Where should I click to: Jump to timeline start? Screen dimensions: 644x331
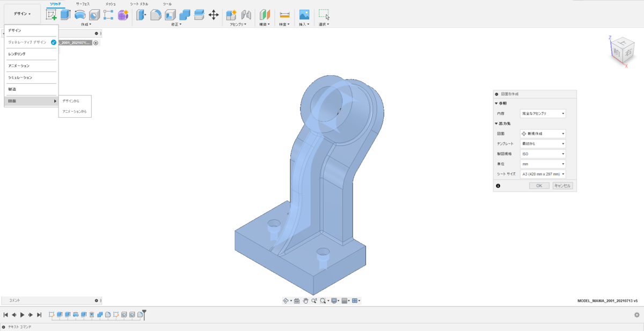pyautogui.click(x=5, y=315)
